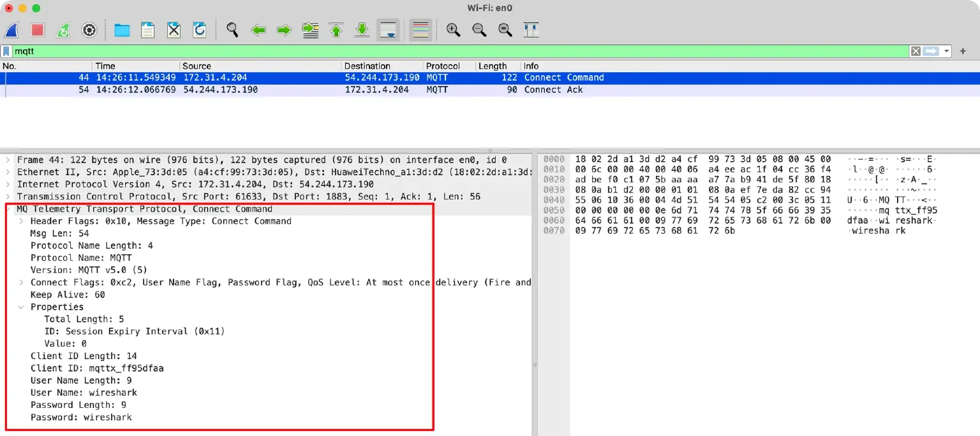Open the display filter history dropdown

tap(947, 51)
